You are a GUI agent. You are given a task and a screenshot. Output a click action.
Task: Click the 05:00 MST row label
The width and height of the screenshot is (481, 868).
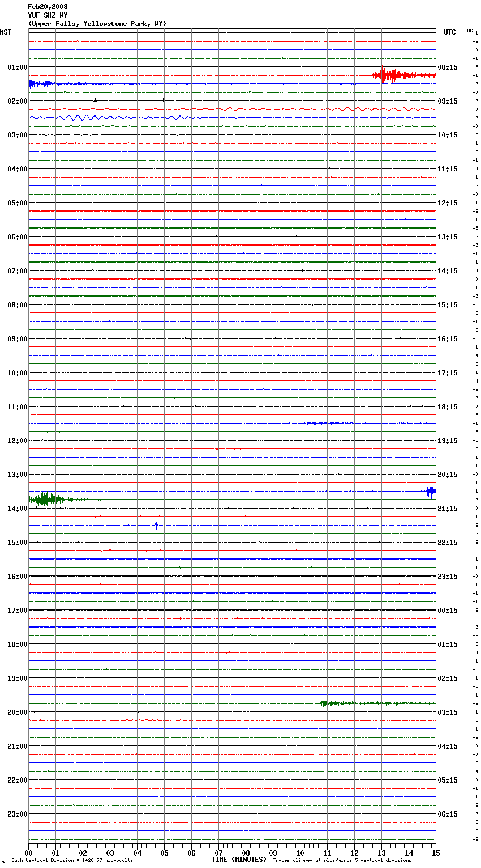(18, 203)
